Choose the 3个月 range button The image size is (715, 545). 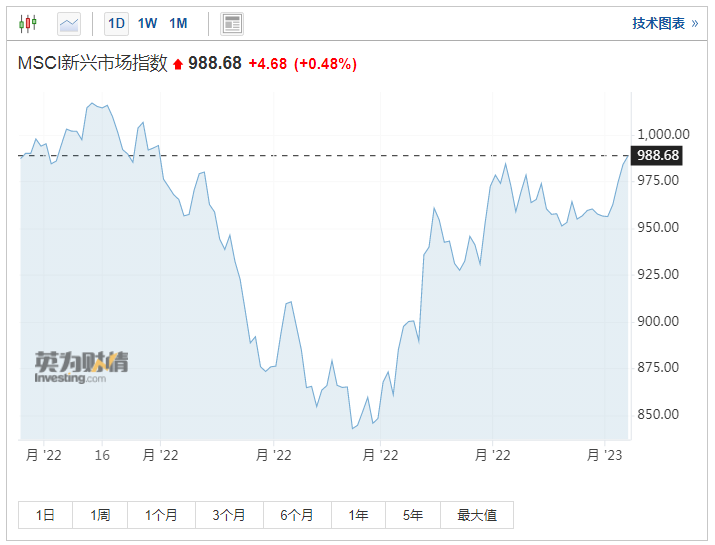[229, 515]
